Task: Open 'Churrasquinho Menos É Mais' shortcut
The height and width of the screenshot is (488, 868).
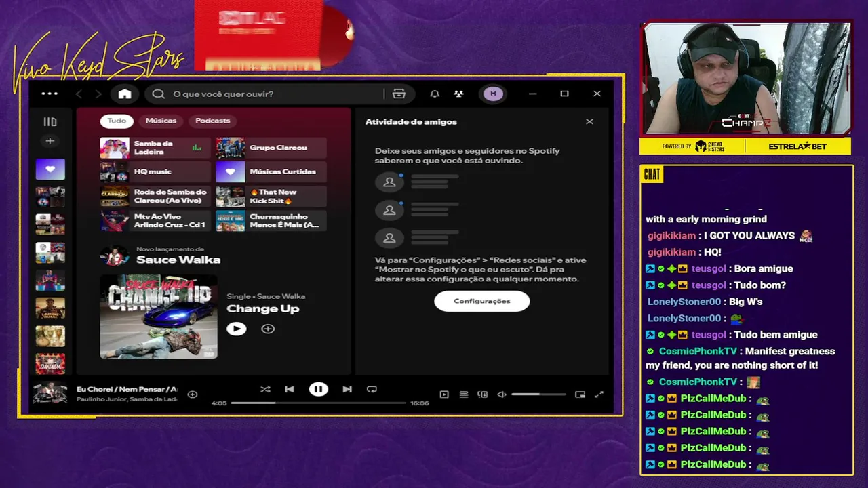Action: click(271, 221)
